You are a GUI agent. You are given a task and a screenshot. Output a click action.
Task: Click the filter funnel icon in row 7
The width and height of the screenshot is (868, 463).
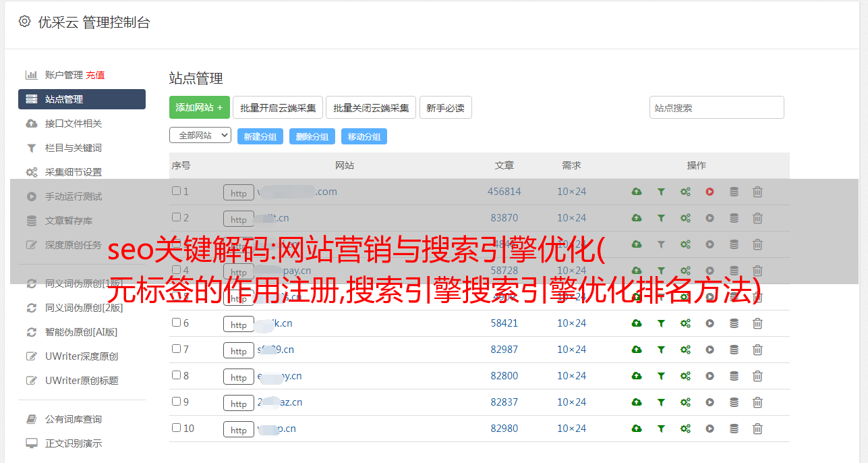point(661,350)
